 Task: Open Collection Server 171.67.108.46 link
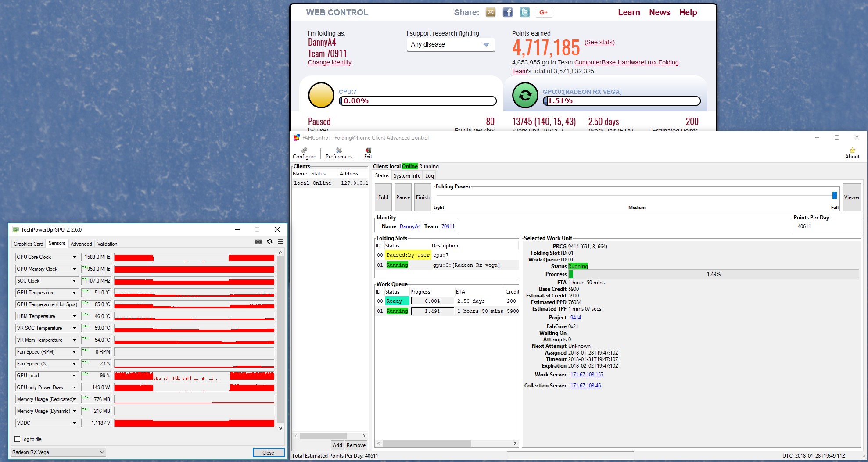(585, 386)
